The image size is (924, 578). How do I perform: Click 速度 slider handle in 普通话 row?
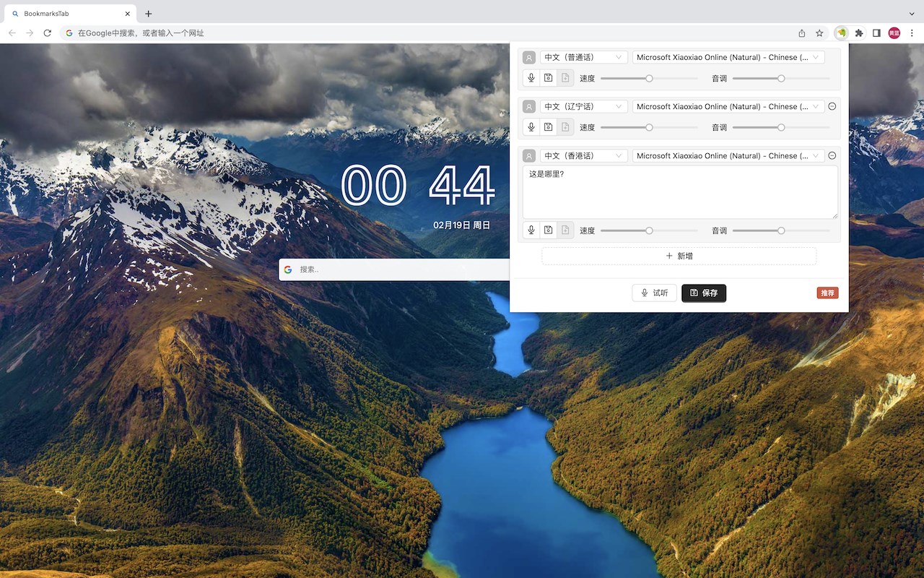click(649, 78)
